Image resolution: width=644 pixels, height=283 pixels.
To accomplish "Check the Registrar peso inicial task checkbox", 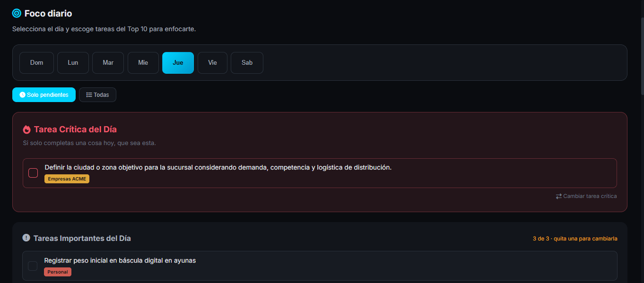I will tap(33, 266).
